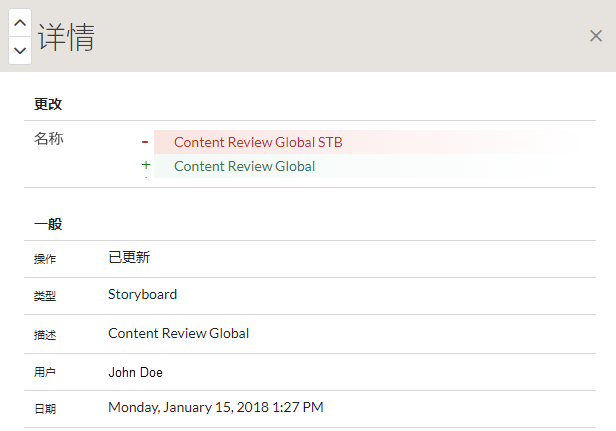The height and width of the screenshot is (431, 616).
Task: Close the 详情 details panel
Action: tap(596, 36)
